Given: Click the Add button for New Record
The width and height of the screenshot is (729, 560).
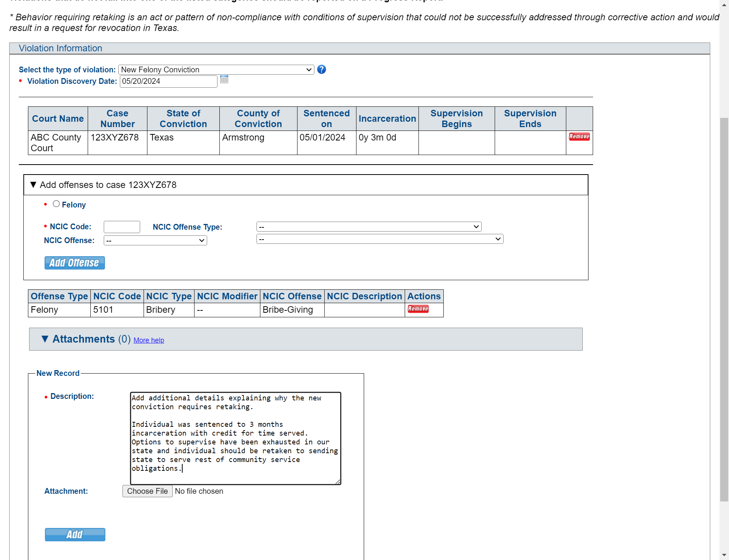Looking at the screenshot, I should coord(75,534).
